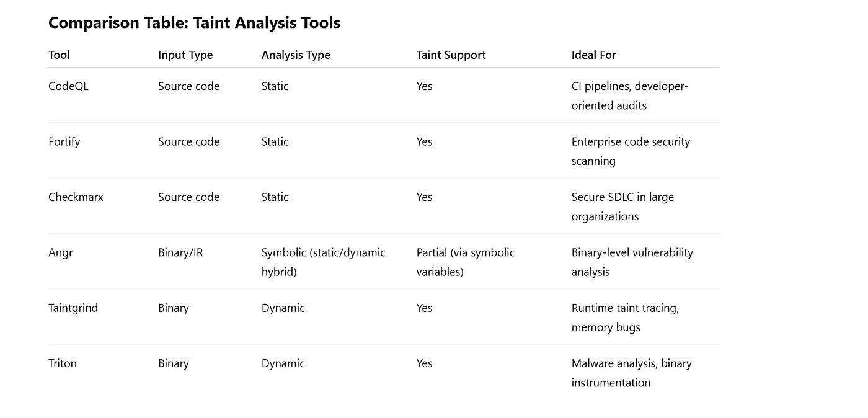Click Secure SDLC in large organizations text
The image size is (868, 418).
coord(622,207)
